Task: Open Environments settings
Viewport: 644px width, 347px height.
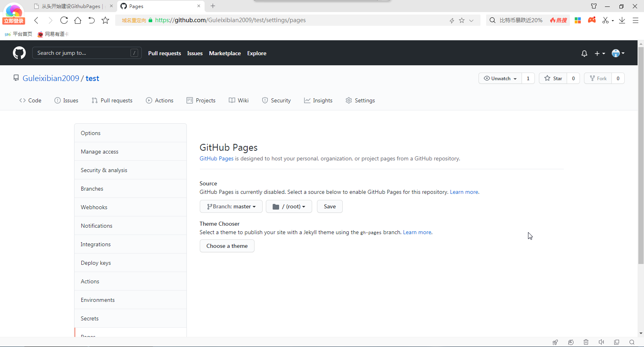Action: coord(130,300)
